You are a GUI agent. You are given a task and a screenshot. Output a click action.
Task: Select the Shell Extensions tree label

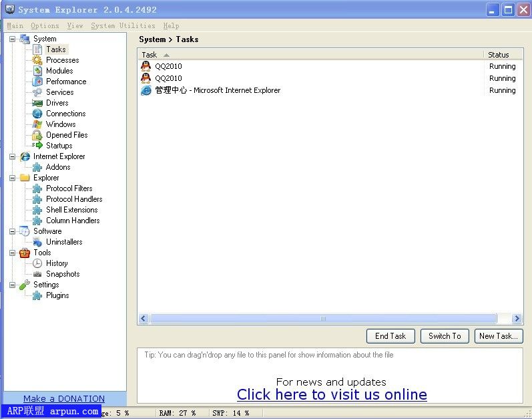(x=72, y=210)
